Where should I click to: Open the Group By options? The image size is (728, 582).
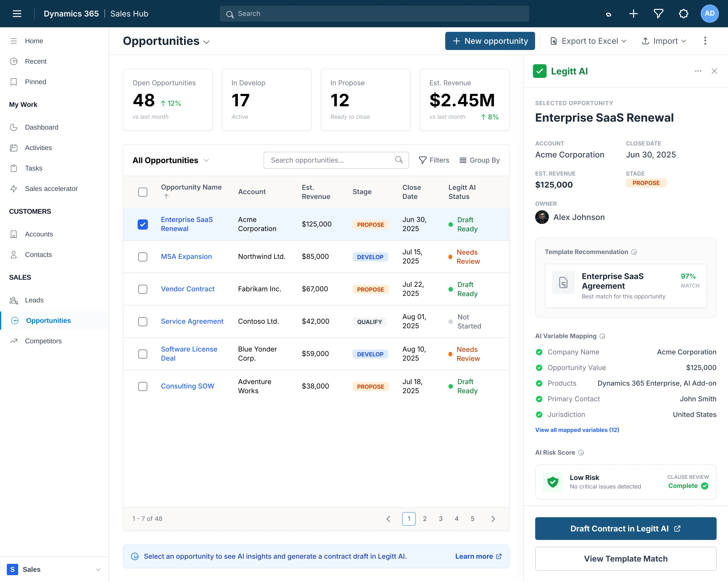coord(479,160)
